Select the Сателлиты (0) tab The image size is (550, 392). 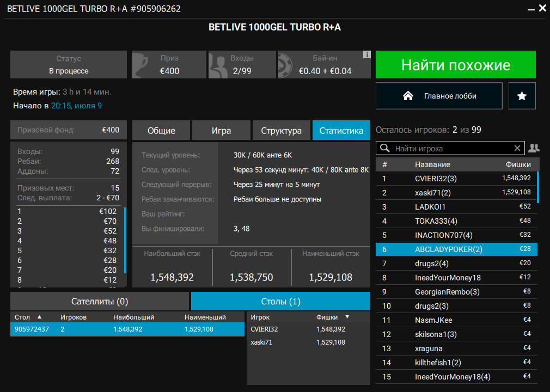(x=100, y=301)
